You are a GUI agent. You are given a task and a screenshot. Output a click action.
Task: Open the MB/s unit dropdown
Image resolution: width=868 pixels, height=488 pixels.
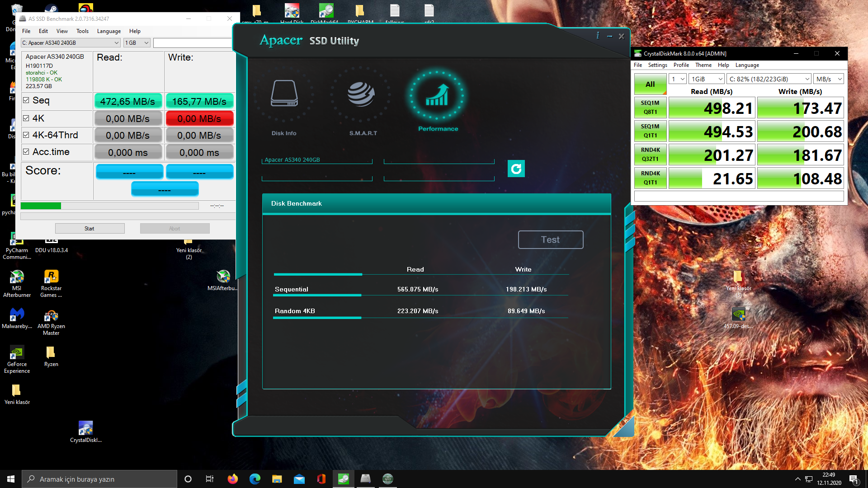[x=828, y=79]
